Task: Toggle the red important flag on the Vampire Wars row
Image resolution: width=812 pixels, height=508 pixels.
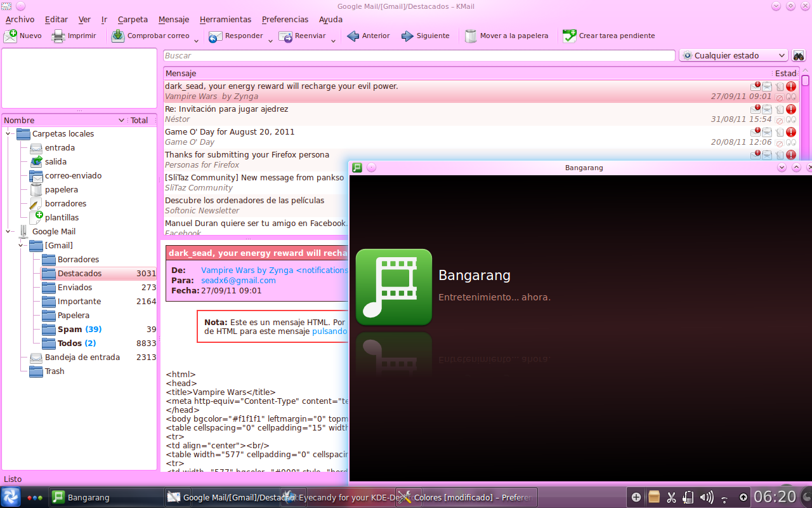Action: (x=791, y=86)
